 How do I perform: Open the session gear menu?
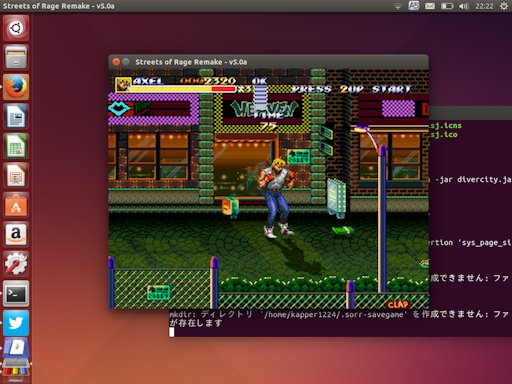click(x=504, y=6)
